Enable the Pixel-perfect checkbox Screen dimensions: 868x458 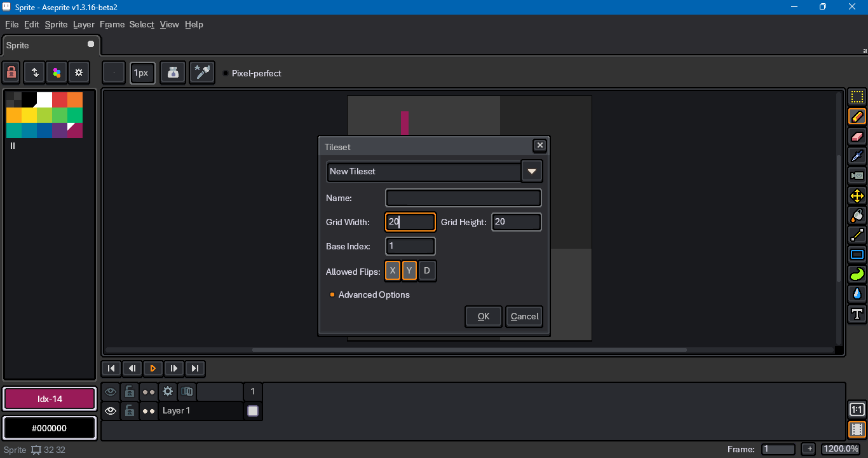coord(226,73)
